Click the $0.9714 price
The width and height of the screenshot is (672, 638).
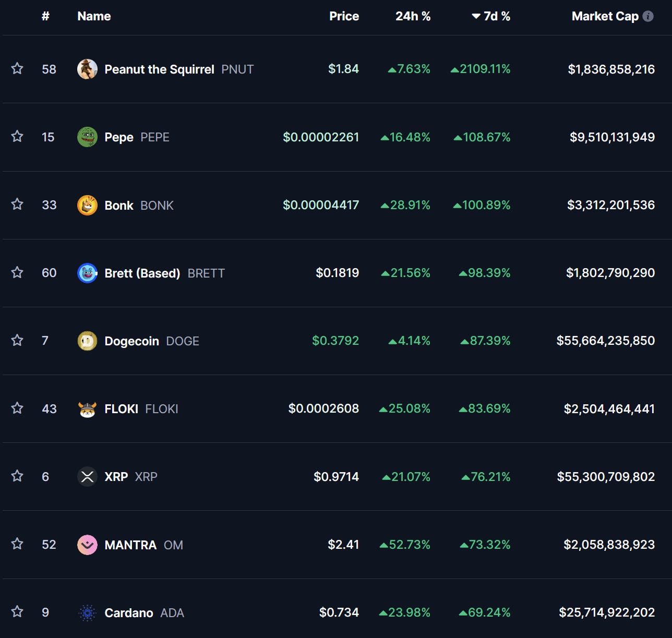coord(336,477)
